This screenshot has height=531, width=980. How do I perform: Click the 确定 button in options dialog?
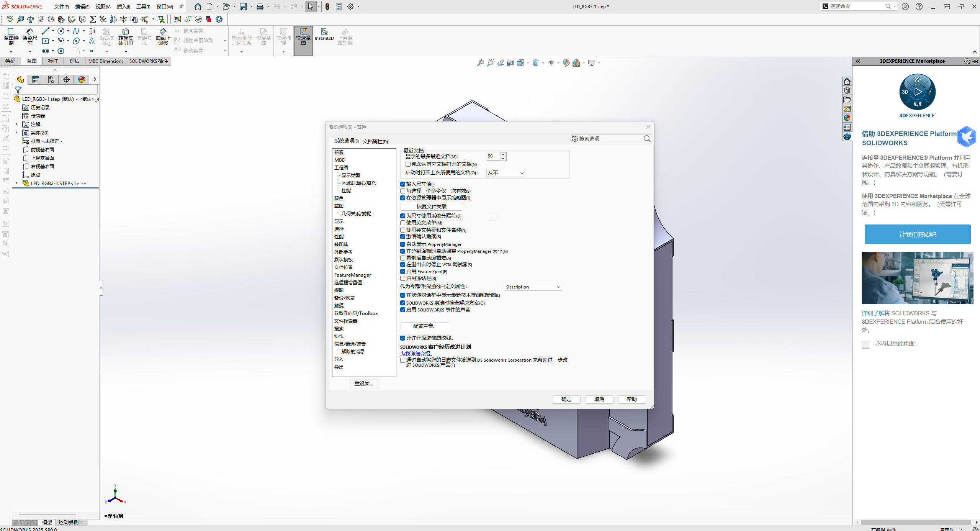566,399
